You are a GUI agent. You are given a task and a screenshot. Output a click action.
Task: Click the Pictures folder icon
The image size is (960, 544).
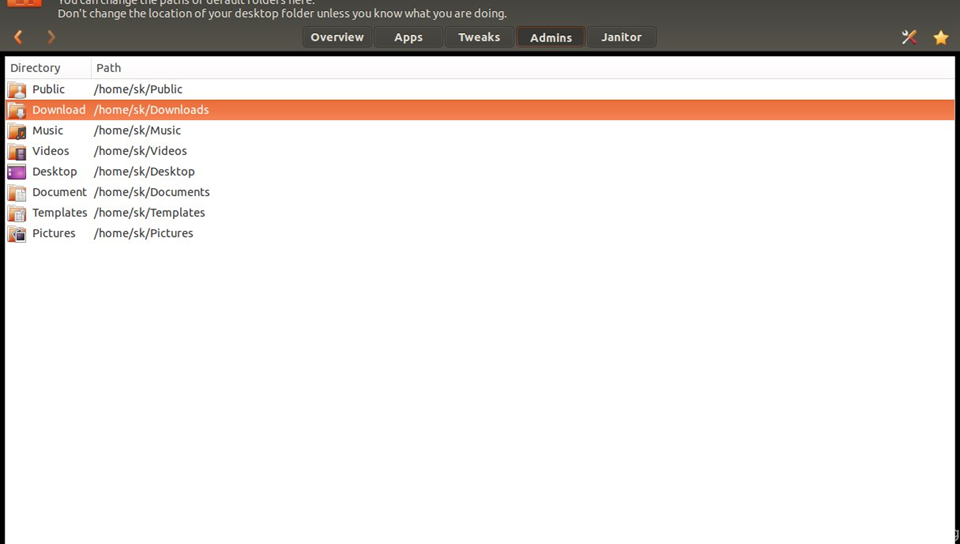[17, 234]
